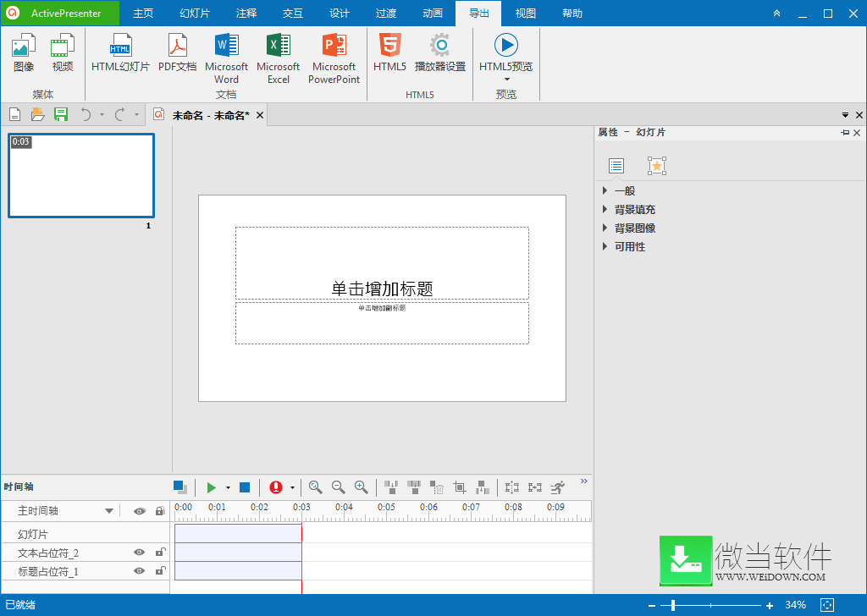Hide 文本占位符_2 layer
Screen dimensions: 867x616
(140, 553)
